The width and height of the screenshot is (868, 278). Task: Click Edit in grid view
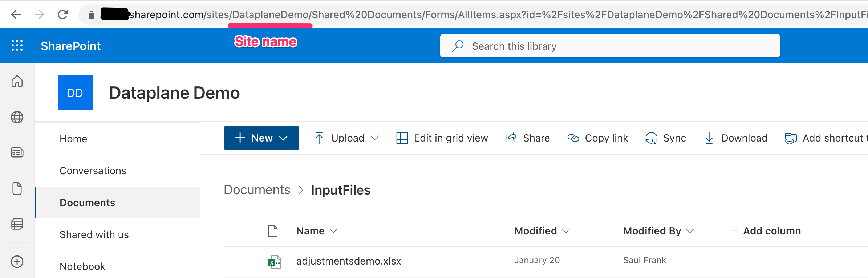coord(442,138)
